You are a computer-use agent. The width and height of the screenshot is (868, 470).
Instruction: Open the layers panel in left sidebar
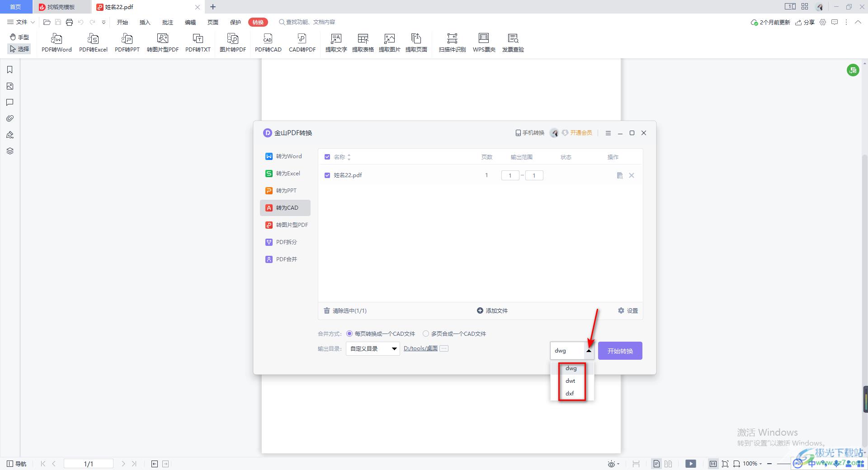9,151
